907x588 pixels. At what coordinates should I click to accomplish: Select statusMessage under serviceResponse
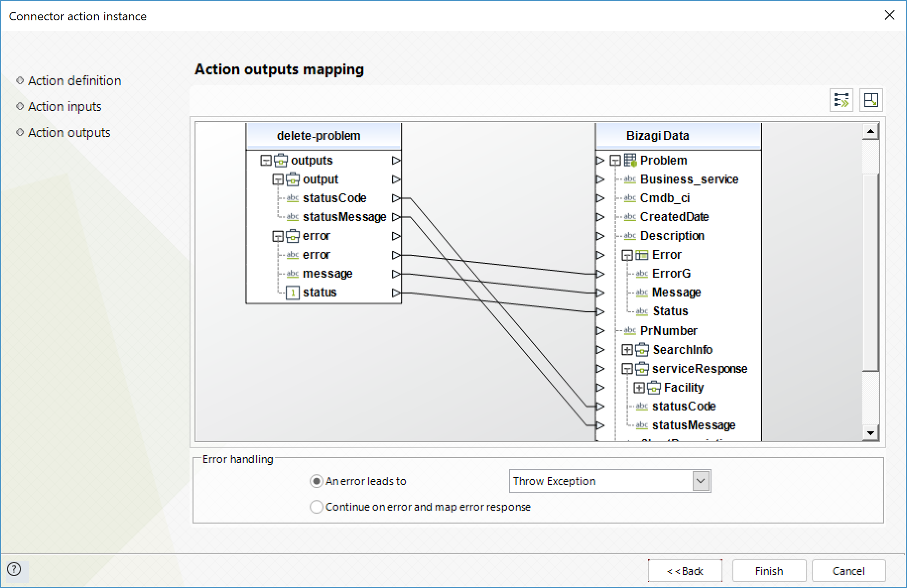point(694,425)
